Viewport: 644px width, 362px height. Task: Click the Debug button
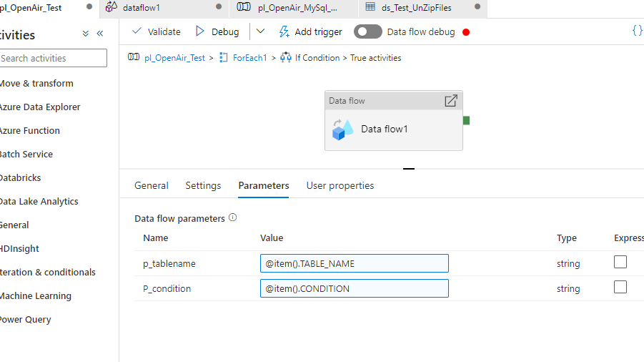click(217, 31)
